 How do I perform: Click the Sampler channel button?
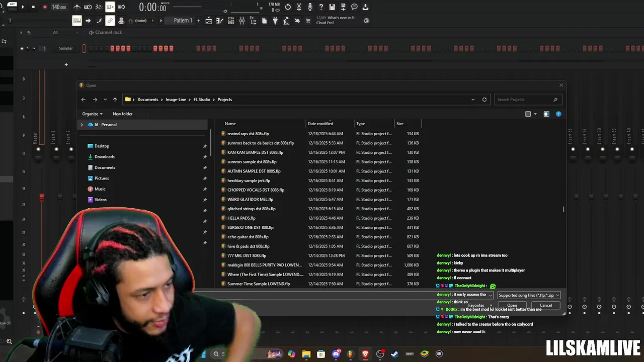[66, 48]
